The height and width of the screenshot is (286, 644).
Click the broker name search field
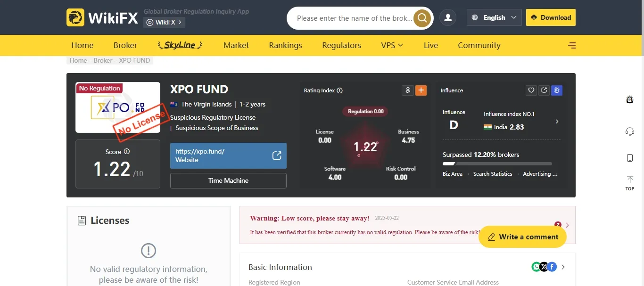coord(355,18)
